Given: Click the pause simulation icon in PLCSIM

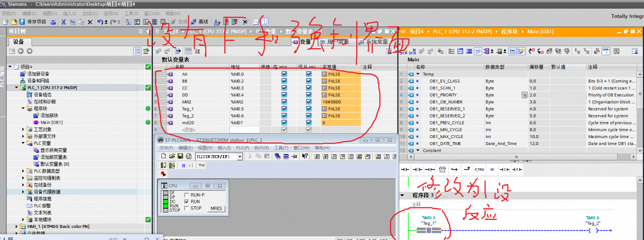Looking at the screenshot, I should tap(184, 165).
